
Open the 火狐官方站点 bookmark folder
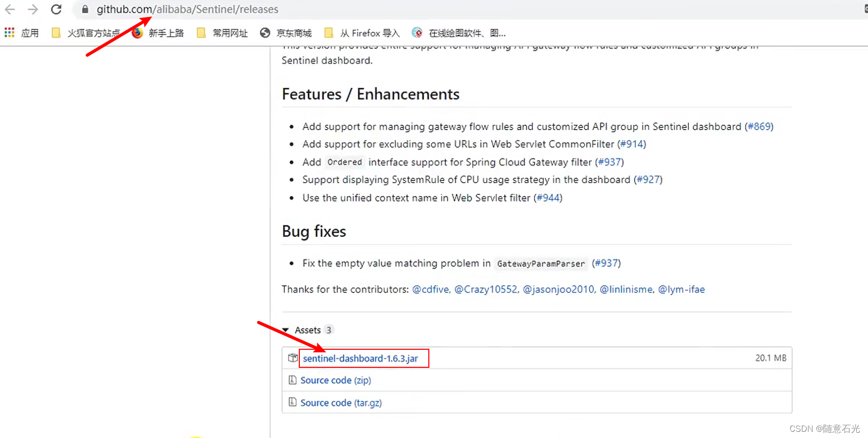[87, 33]
